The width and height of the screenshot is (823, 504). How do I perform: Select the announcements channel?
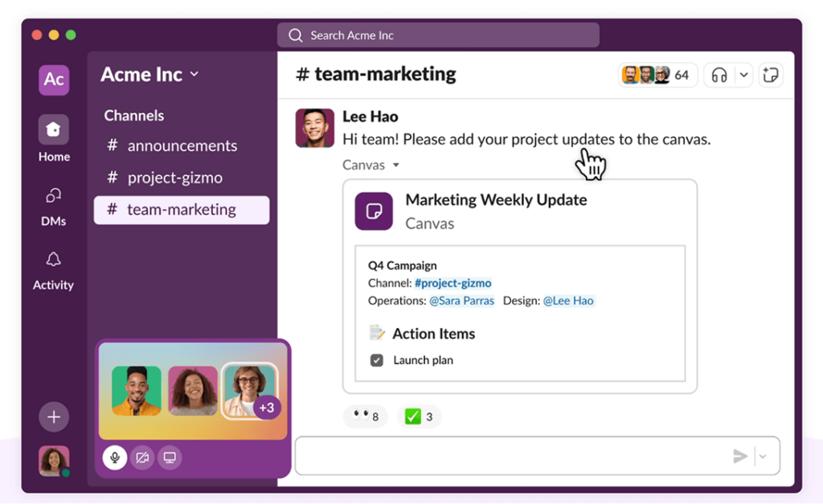pyautogui.click(x=182, y=145)
